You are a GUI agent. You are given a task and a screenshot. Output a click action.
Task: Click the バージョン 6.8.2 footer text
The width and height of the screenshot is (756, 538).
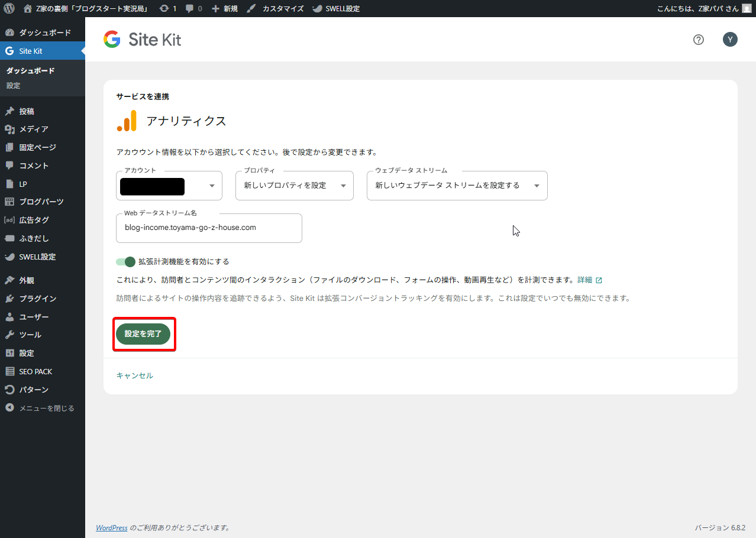click(720, 527)
